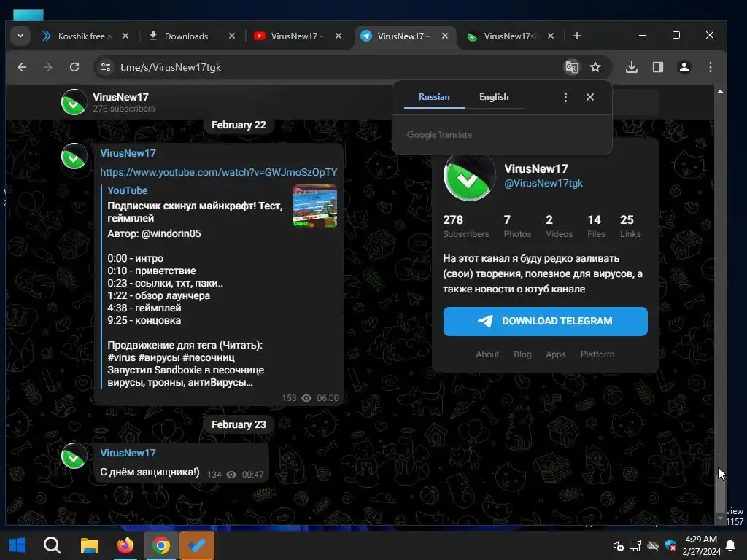
Task: Close the Kovshik free tab
Action: [125, 36]
